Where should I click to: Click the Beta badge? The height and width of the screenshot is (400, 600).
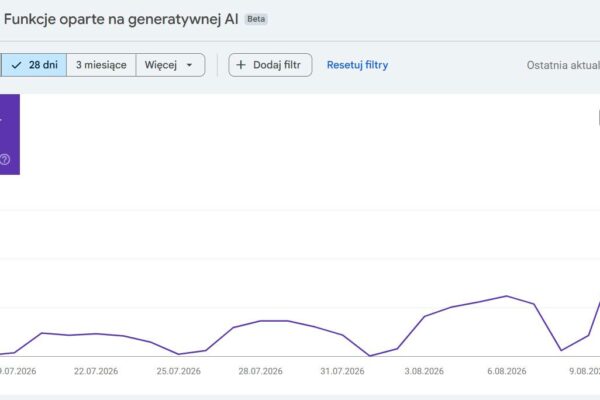tap(256, 19)
